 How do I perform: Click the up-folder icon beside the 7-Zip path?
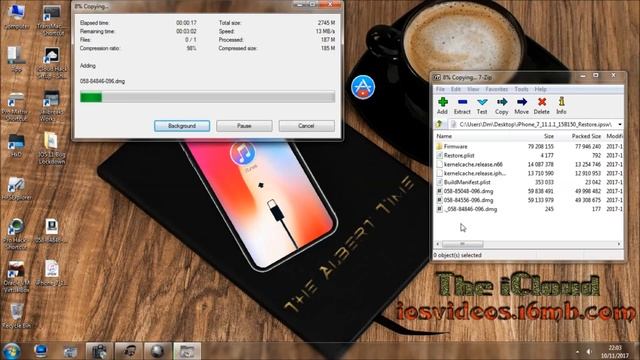click(x=439, y=124)
